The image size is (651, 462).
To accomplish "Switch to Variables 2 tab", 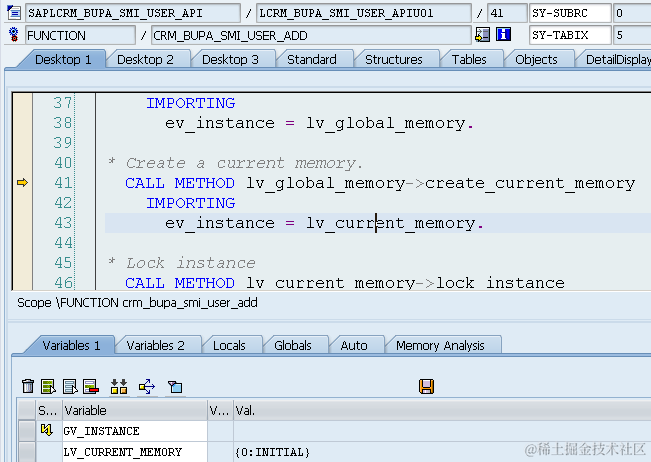I will pyautogui.click(x=156, y=345).
